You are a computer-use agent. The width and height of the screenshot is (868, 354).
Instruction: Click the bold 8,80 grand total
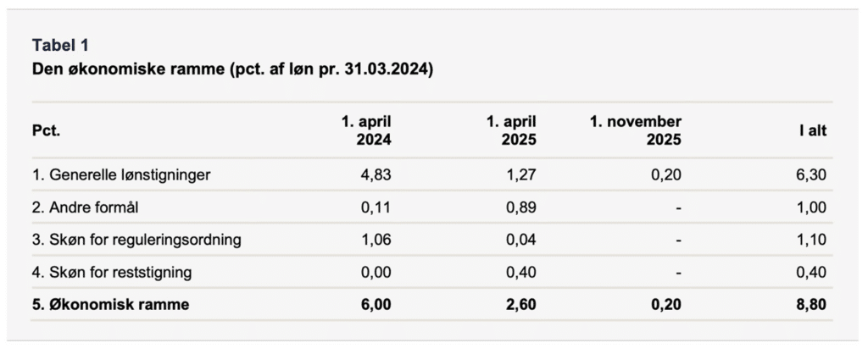pyautogui.click(x=813, y=305)
